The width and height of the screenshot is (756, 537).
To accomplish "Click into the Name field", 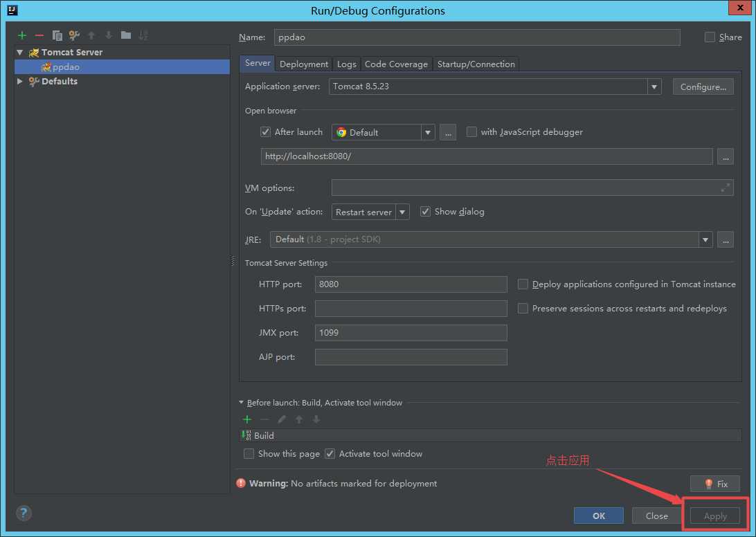I will pos(477,37).
